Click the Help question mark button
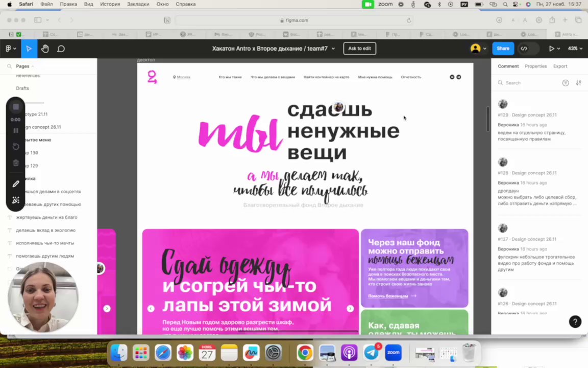The image size is (588, 368). (575, 321)
